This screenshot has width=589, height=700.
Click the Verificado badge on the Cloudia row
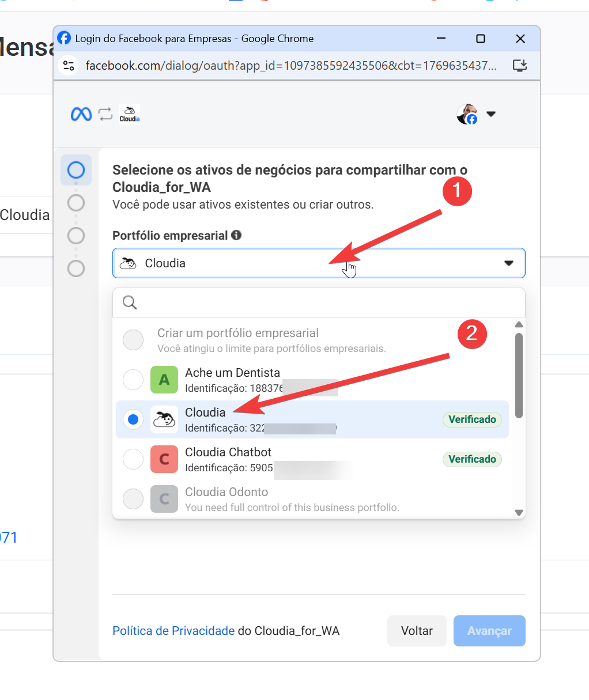pyautogui.click(x=472, y=419)
